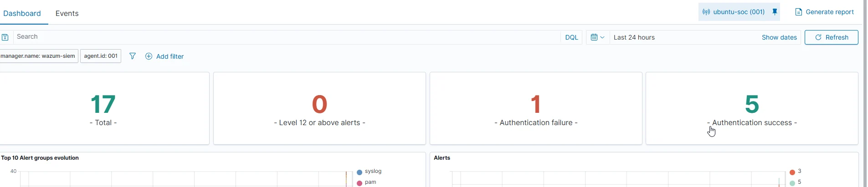Viewport: 868px width, 187px height.
Task: Toggle level 3 legend red dot
Action: click(792, 172)
